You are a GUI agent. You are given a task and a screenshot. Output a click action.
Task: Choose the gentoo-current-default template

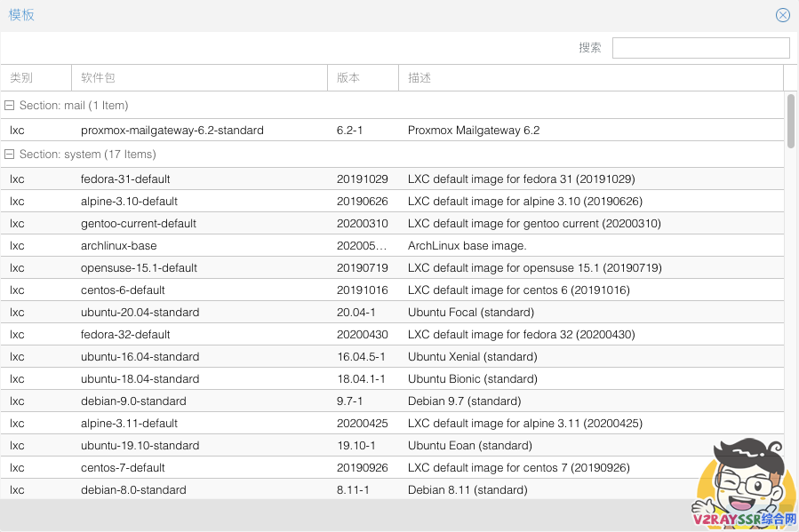click(x=139, y=224)
